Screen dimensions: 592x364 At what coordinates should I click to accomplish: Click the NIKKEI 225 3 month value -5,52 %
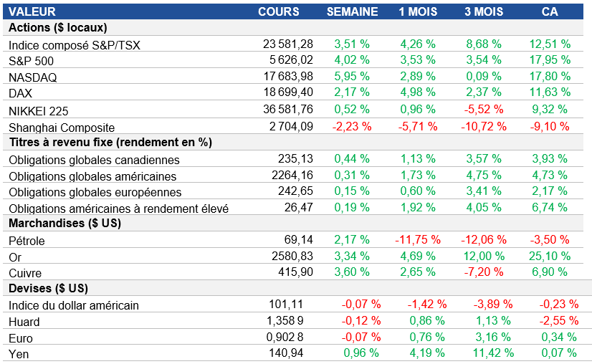click(485, 109)
